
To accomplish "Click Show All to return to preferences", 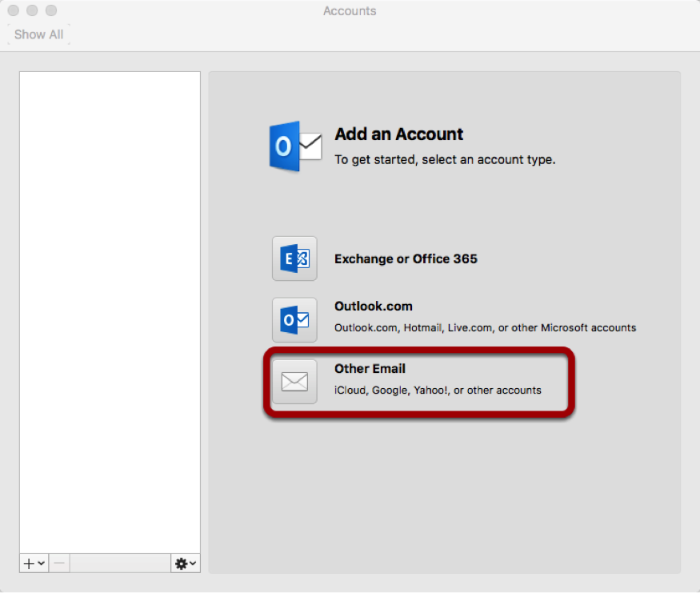I will pyautogui.click(x=38, y=34).
